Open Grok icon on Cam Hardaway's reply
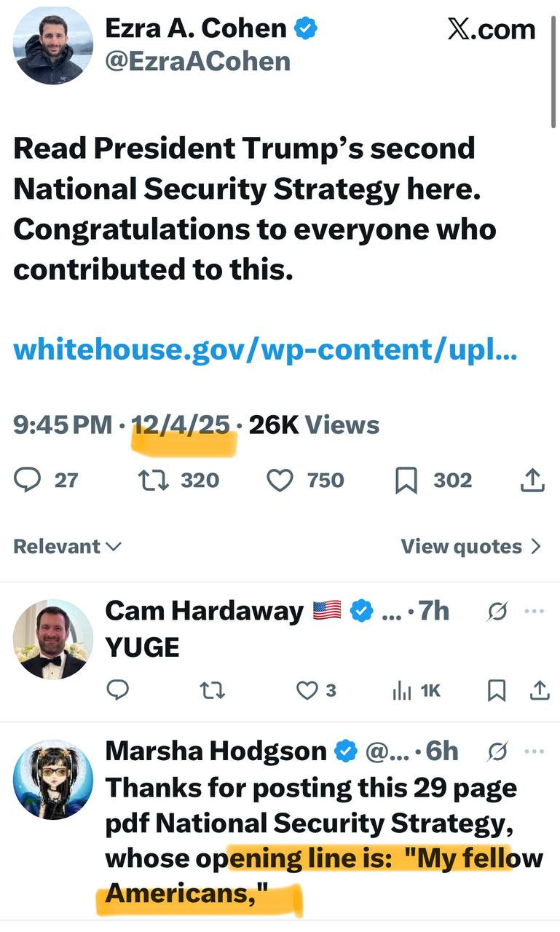This screenshot has height=932, width=560. click(497, 612)
